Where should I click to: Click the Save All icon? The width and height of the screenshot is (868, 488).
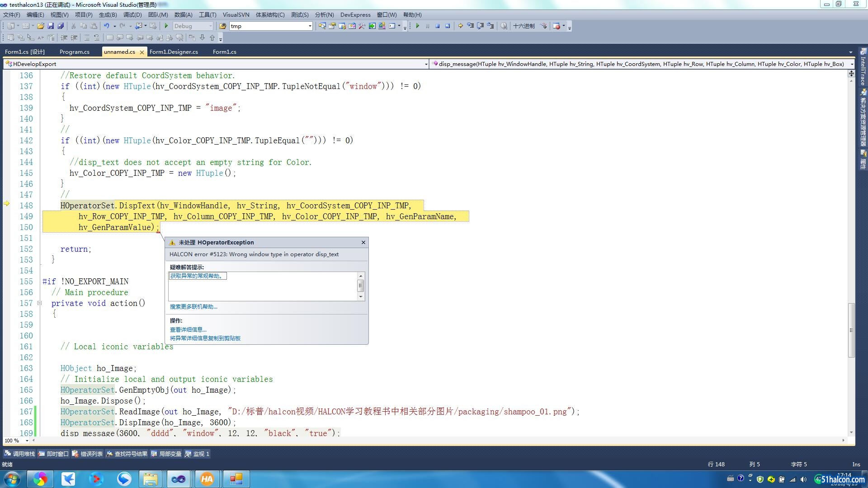click(60, 26)
